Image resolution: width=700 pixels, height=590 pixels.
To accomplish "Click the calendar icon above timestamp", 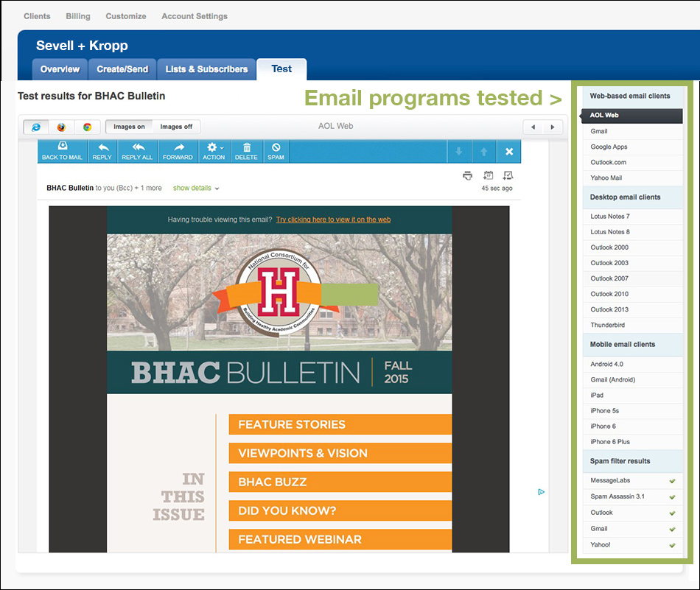I will pyautogui.click(x=489, y=175).
